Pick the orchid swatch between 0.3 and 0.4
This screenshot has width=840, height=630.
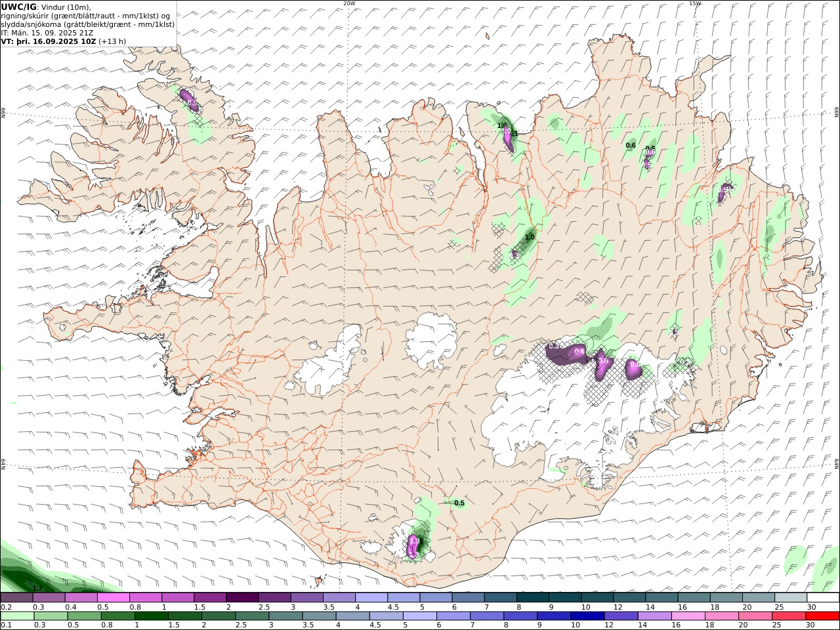coord(49,597)
